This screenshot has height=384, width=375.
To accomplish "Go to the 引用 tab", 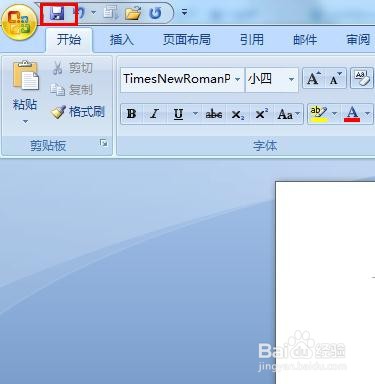I will (x=252, y=40).
